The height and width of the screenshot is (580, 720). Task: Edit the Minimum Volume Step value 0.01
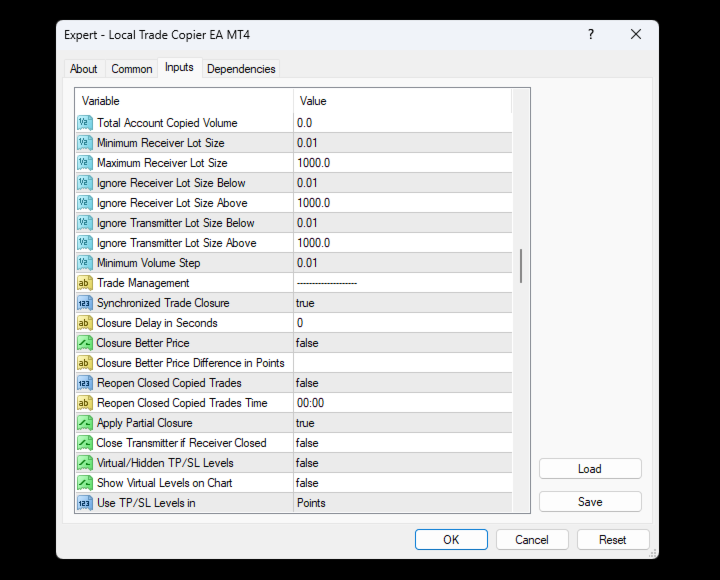click(x=403, y=263)
